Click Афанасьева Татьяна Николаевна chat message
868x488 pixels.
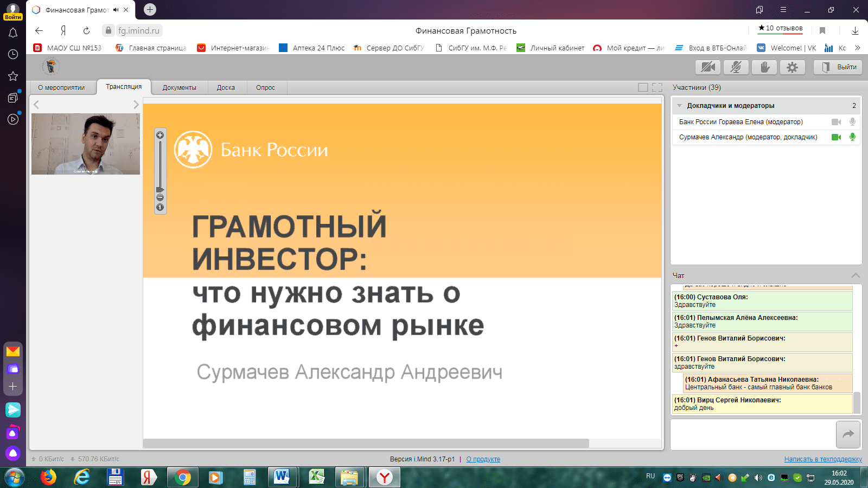point(768,383)
